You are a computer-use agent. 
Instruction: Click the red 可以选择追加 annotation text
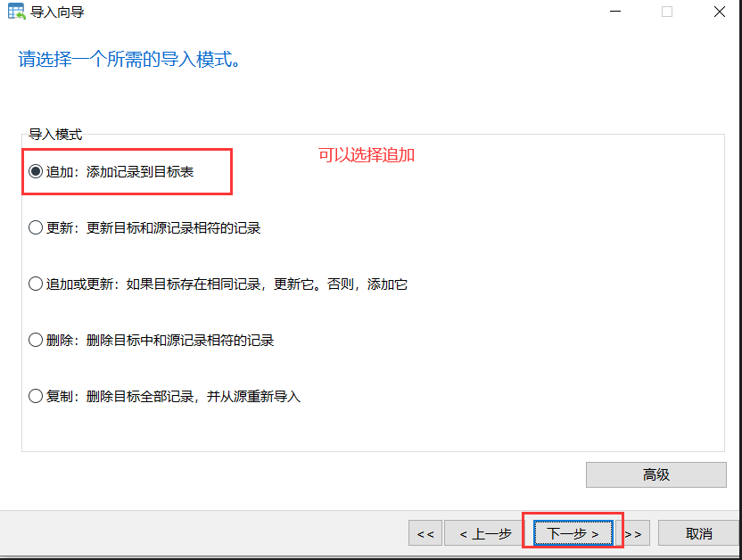[367, 155]
